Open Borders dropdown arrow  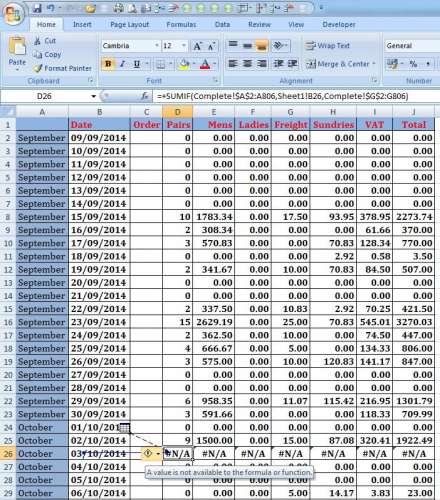pos(170,64)
